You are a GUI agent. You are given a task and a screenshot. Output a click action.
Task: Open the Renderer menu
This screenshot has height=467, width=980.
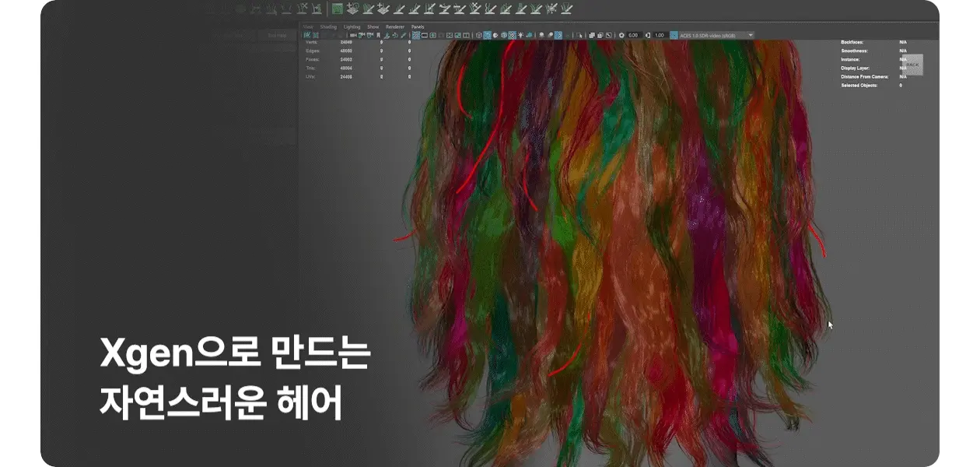click(x=395, y=26)
